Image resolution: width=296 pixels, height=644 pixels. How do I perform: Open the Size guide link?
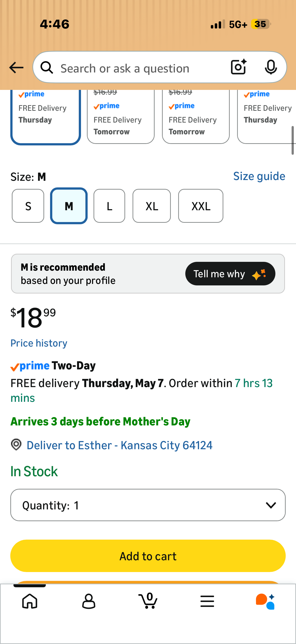pos(259,176)
